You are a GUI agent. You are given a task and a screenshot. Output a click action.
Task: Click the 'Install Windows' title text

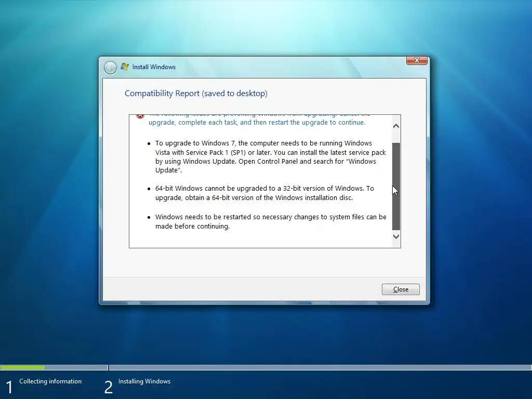pos(154,67)
